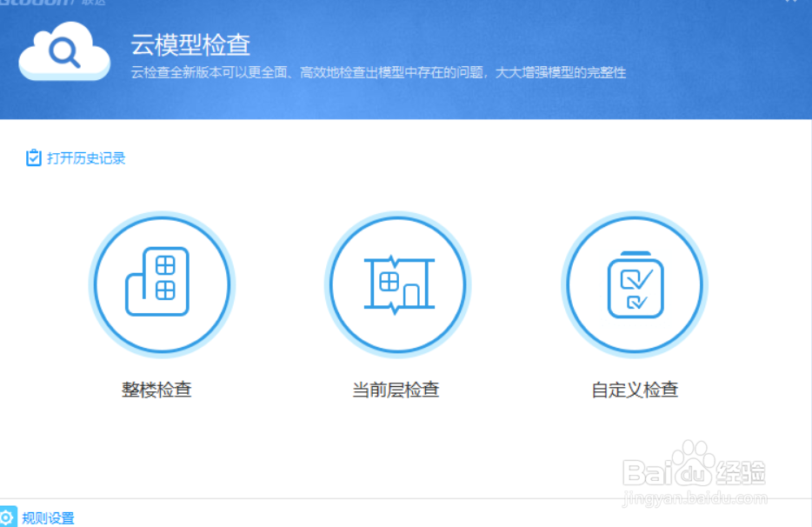
Task: Click the cloud magnifying-glass logo in header
Action: (x=63, y=52)
